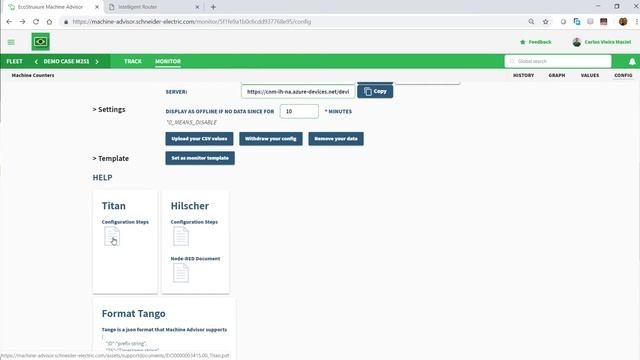
Task: Click Upload your CSV values button
Action: coord(199,139)
